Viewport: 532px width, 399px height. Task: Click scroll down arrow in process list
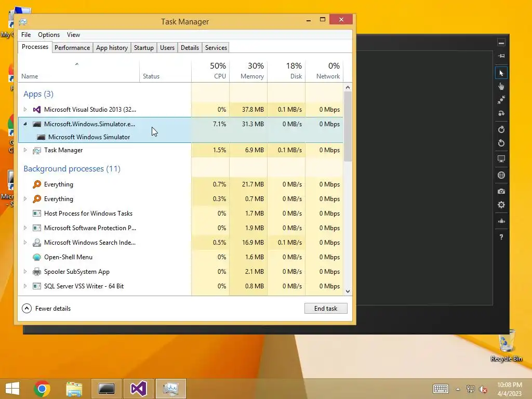pos(348,291)
